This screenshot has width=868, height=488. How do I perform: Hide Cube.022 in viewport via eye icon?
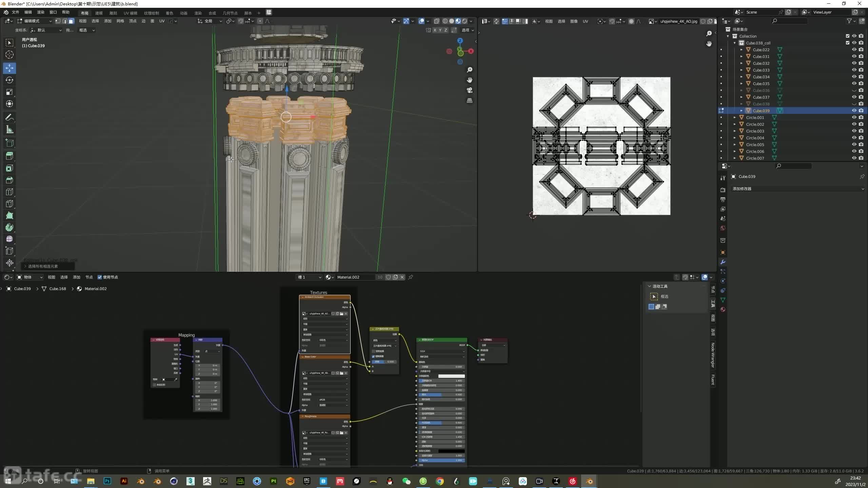coord(854,49)
